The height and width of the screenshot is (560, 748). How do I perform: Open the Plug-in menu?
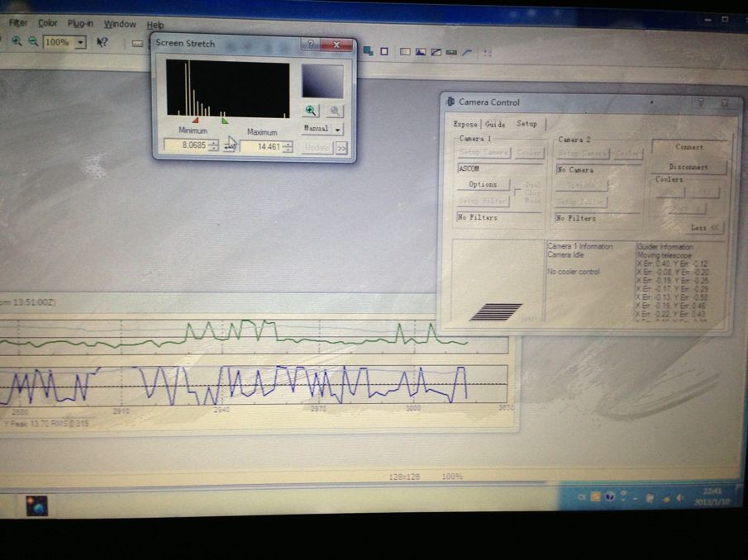(80, 23)
